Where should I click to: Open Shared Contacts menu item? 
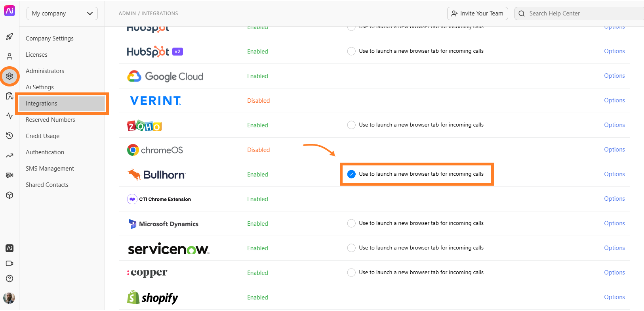coord(47,185)
